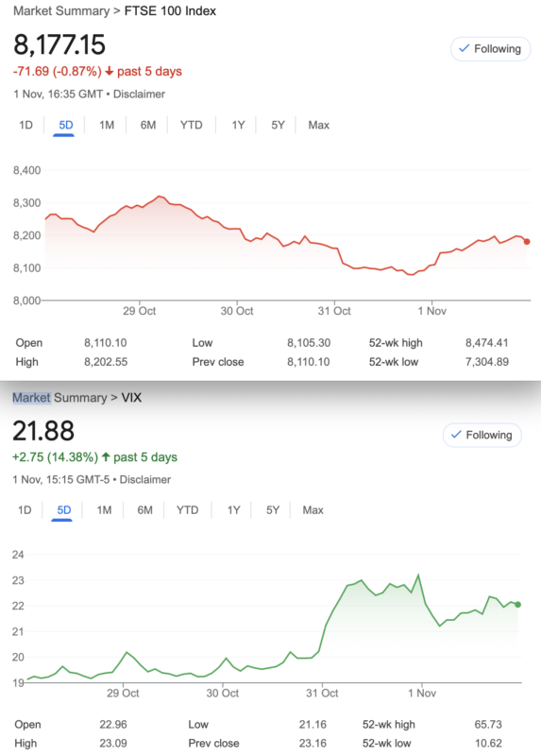Click the FTSE price 8,177.15

[59, 44]
